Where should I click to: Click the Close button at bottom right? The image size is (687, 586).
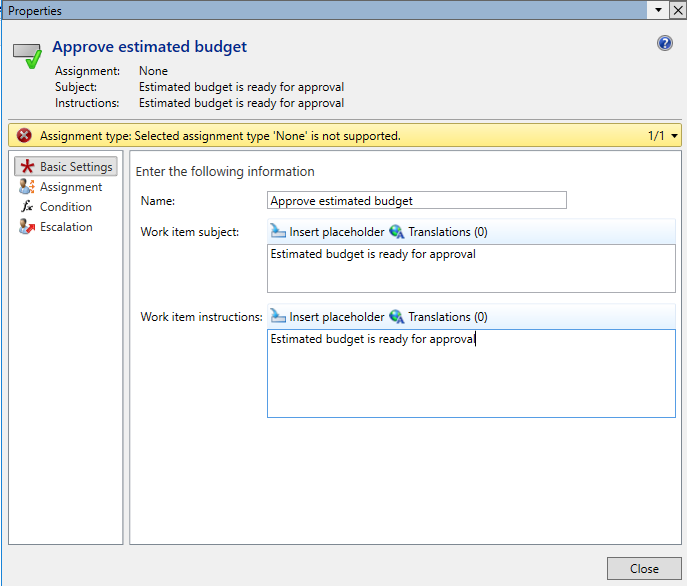pos(643,569)
